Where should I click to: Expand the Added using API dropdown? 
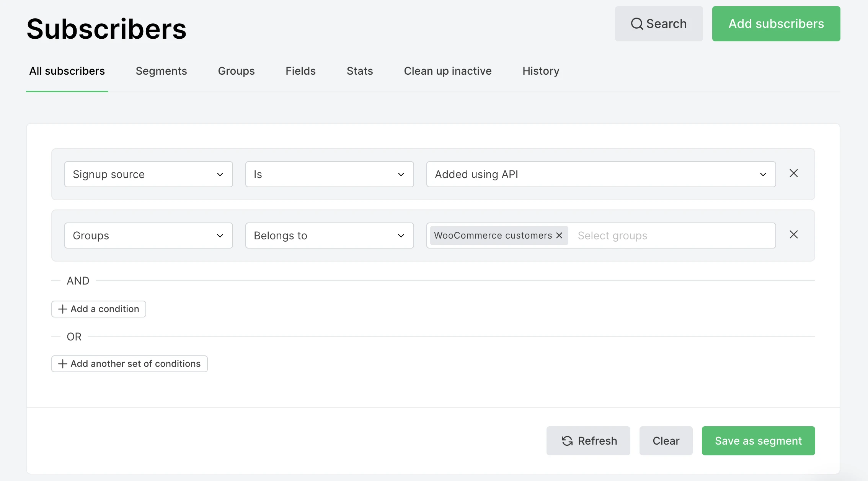pyautogui.click(x=601, y=174)
